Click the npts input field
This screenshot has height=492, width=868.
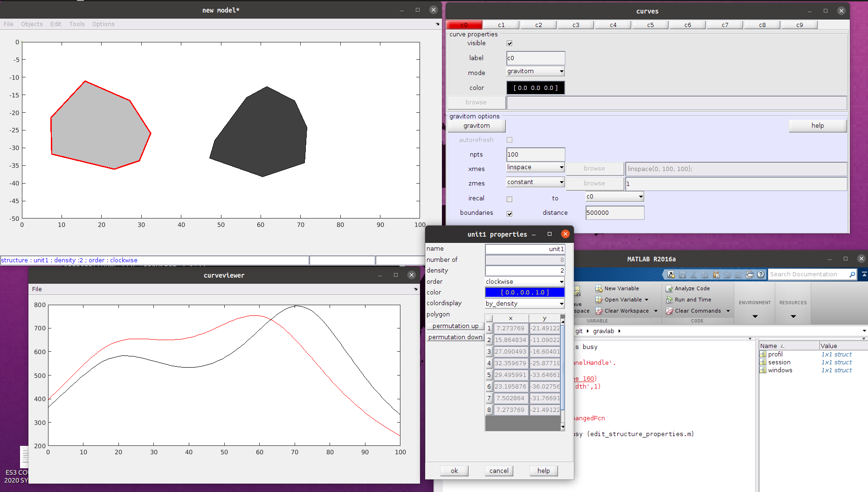click(x=536, y=155)
